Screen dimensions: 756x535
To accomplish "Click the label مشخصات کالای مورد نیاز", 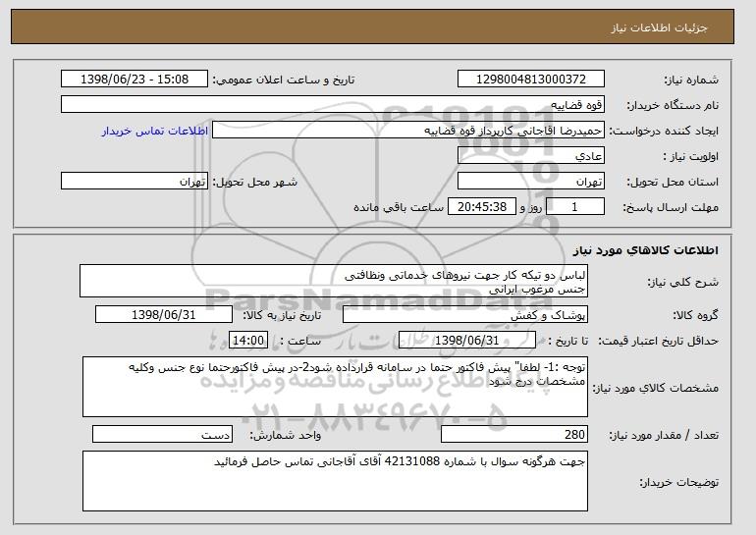I will point(656,388).
